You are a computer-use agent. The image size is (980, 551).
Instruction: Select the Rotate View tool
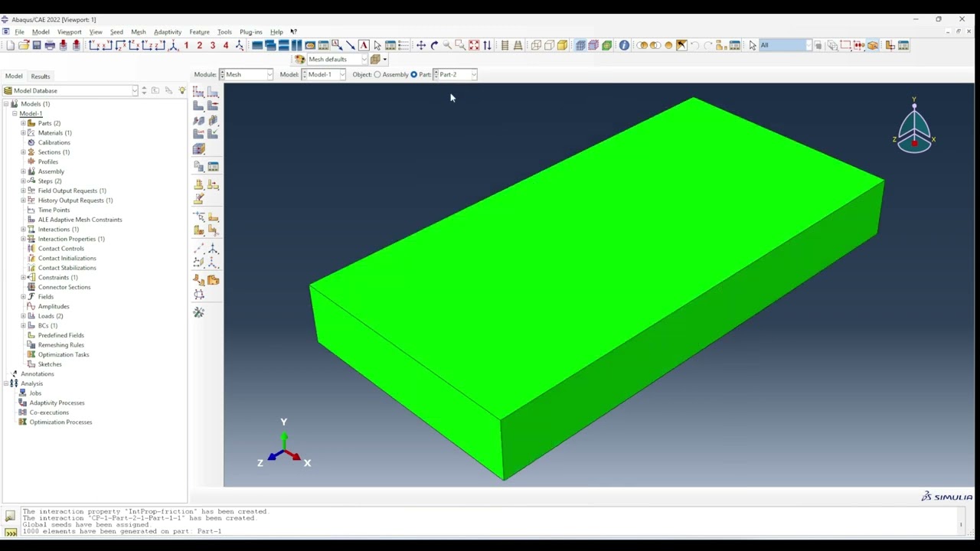(434, 45)
